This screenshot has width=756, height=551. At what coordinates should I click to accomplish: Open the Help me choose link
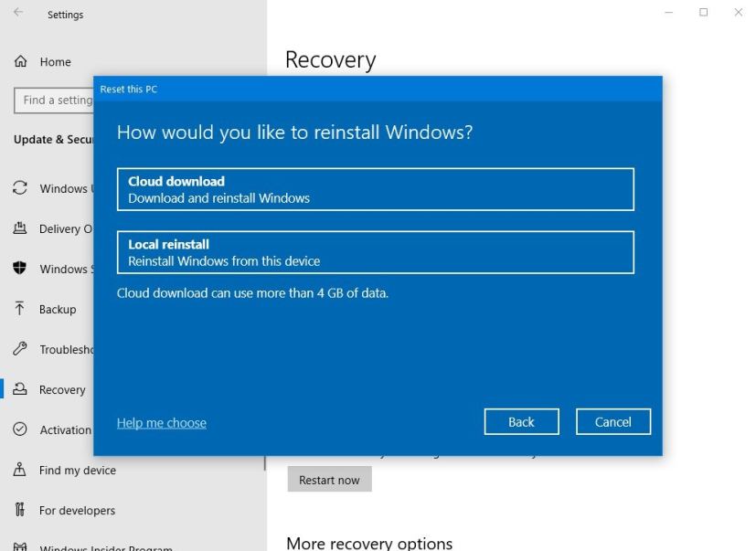161,423
